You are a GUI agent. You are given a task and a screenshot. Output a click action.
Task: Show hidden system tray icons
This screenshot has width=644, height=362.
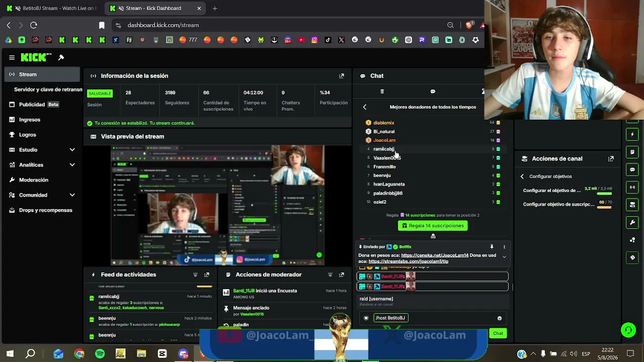(533, 354)
